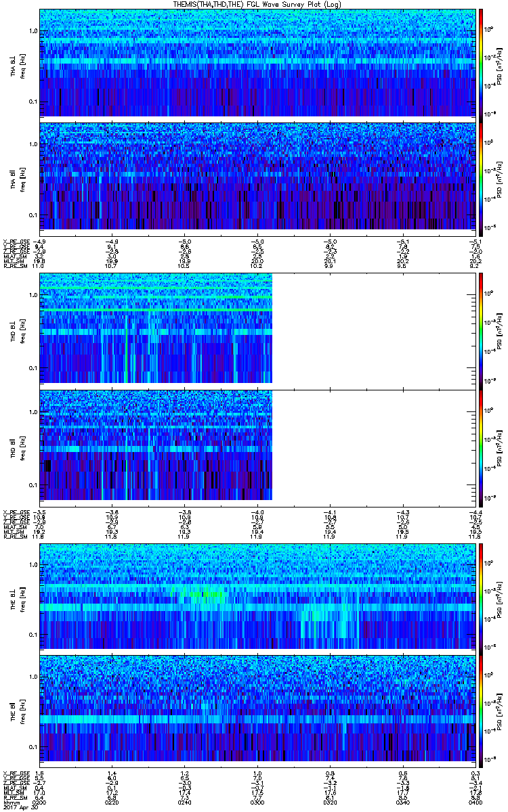Click the THEMIS FGL Wave Survey Plot title

tap(257, 5)
